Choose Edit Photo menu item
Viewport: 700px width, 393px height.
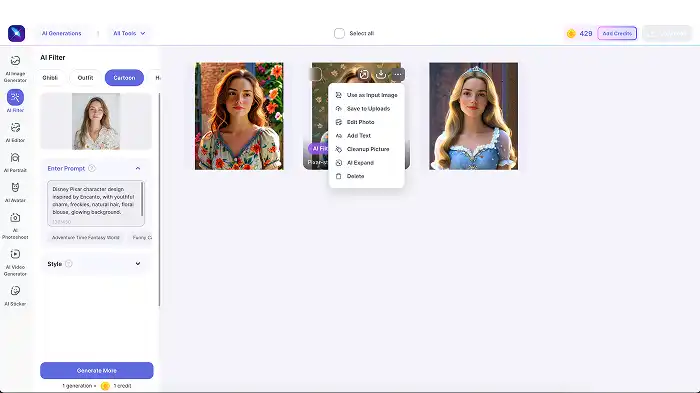coord(367,122)
